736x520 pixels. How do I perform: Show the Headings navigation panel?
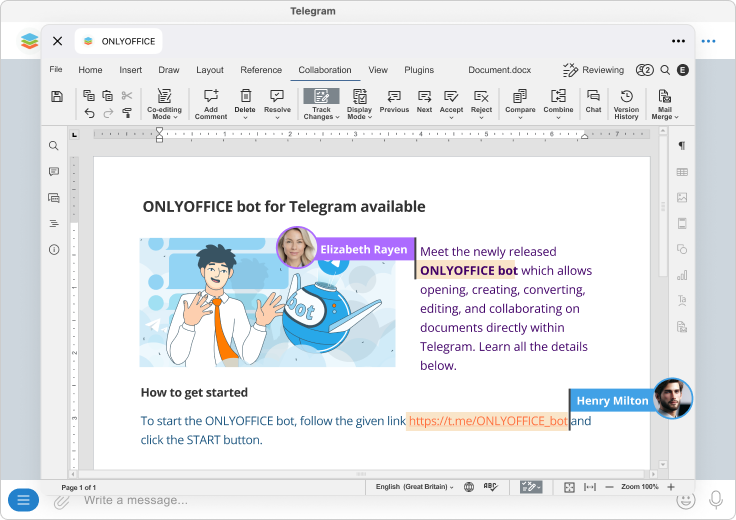pos(54,223)
